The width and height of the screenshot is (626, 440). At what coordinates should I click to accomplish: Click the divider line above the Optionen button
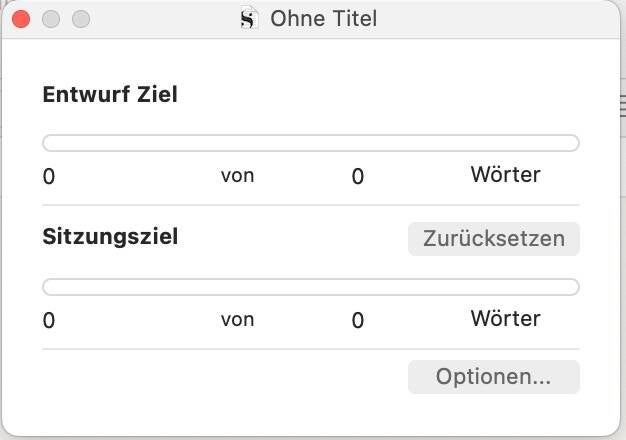pos(310,349)
